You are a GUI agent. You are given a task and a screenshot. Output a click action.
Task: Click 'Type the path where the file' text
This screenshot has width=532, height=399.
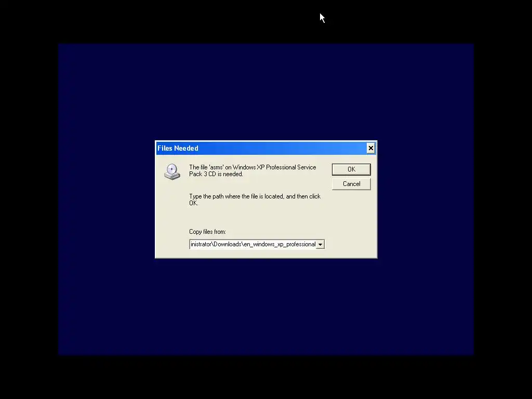[x=255, y=199]
